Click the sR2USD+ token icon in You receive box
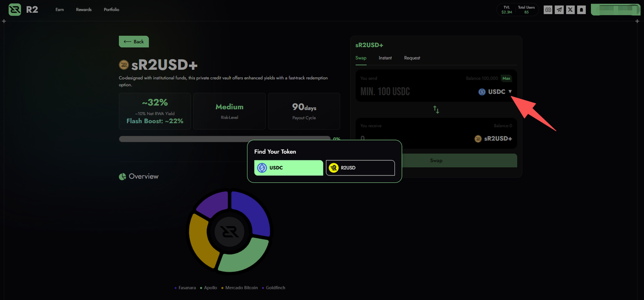The image size is (644, 300). (478, 139)
